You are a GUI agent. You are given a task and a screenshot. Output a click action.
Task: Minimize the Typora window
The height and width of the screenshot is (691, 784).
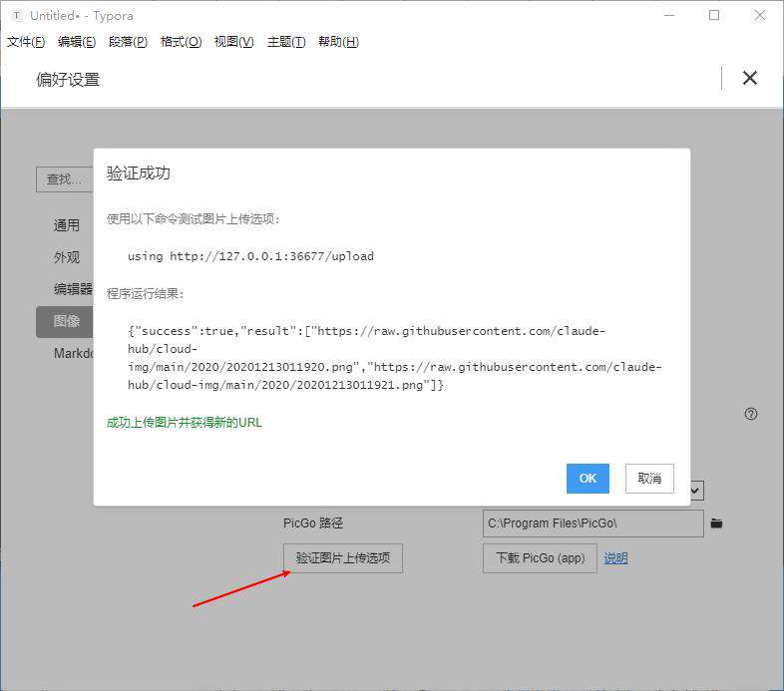[669, 16]
